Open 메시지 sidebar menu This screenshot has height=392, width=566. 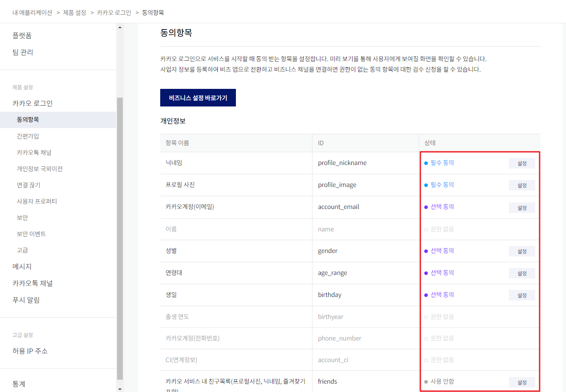tap(22, 267)
